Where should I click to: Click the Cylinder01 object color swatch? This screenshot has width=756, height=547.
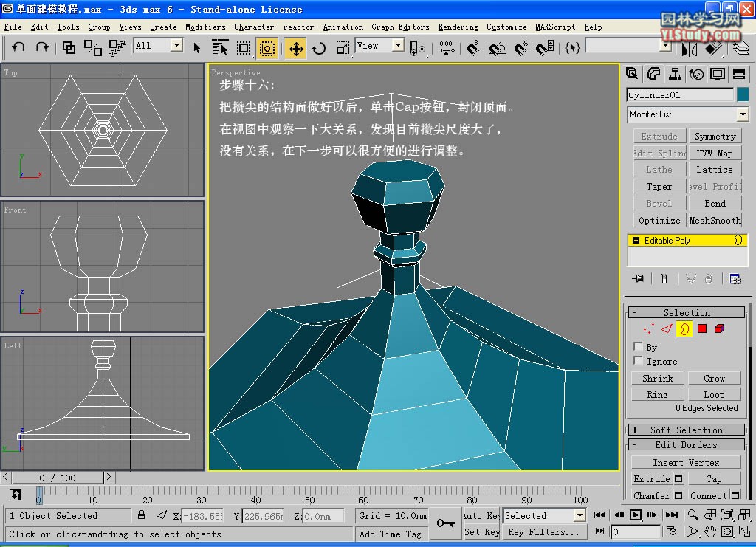pyautogui.click(x=743, y=94)
